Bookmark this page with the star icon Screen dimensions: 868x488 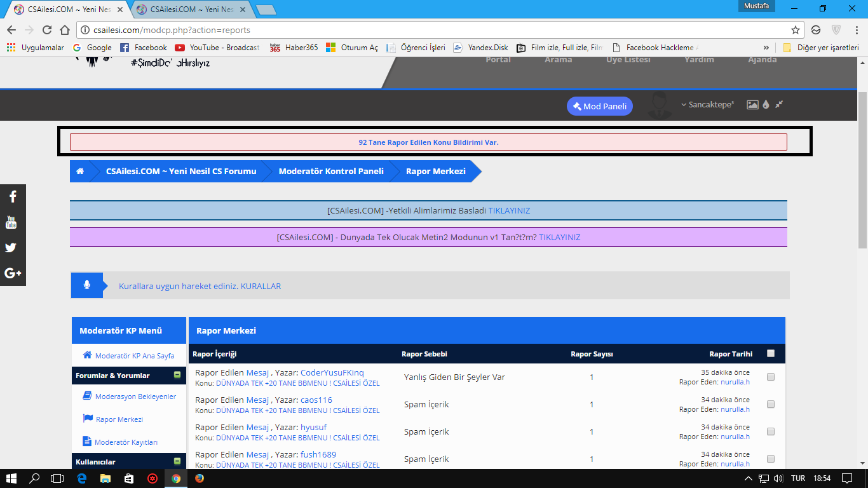[x=796, y=30]
